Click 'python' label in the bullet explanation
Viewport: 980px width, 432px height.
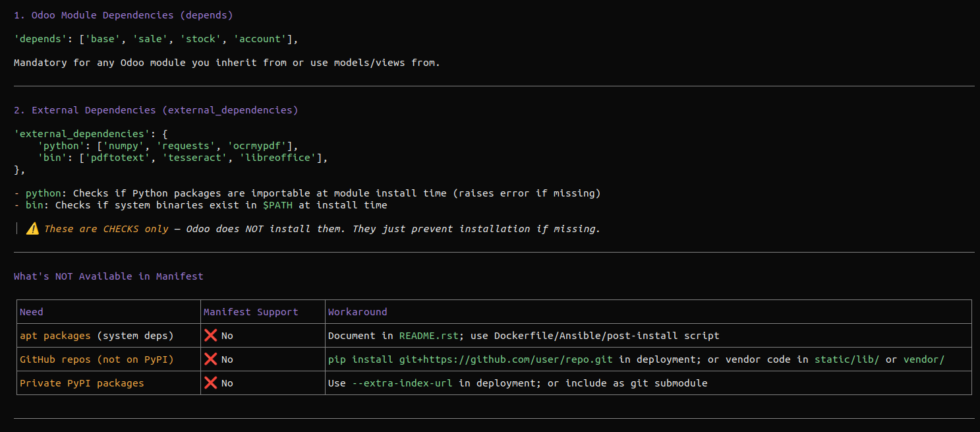coord(43,193)
